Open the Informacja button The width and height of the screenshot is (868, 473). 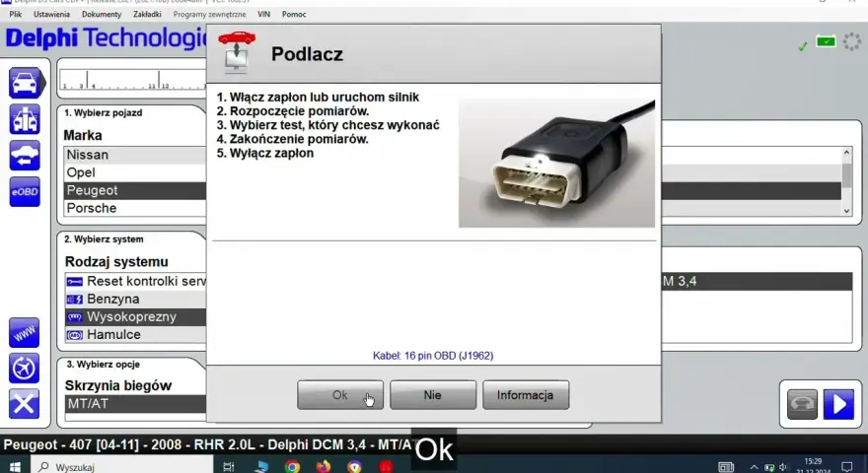[x=526, y=395]
